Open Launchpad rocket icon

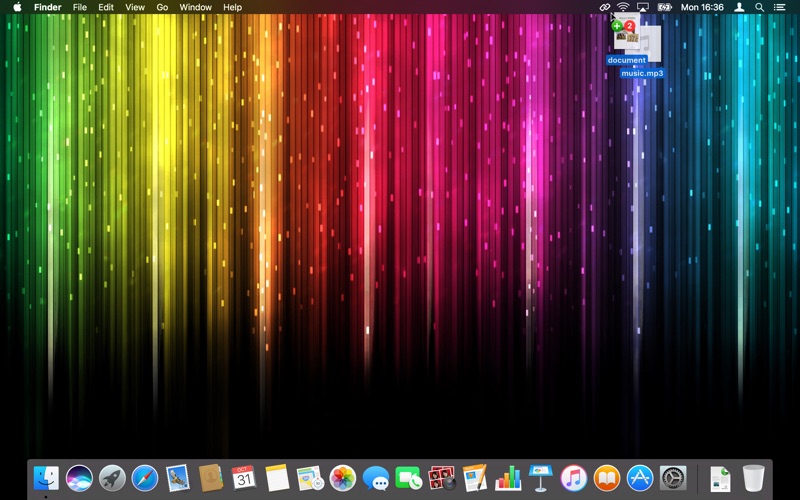coord(112,479)
